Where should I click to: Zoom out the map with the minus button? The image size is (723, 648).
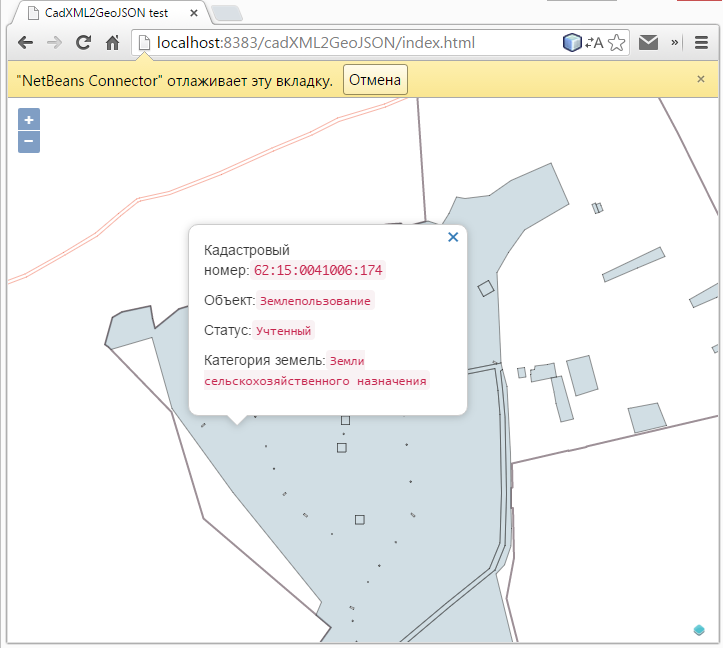pyautogui.click(x=29, y=142)
